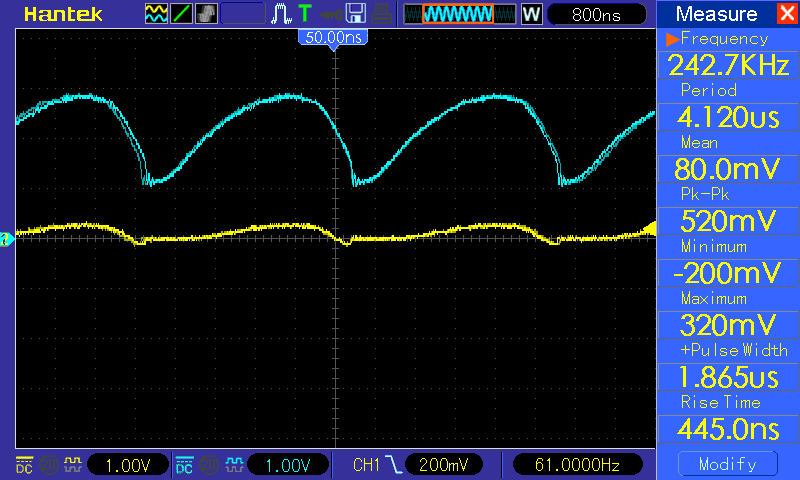Click the floppy disk save icon
Viewport: 800px width, 480px height.
pos(356,14)
